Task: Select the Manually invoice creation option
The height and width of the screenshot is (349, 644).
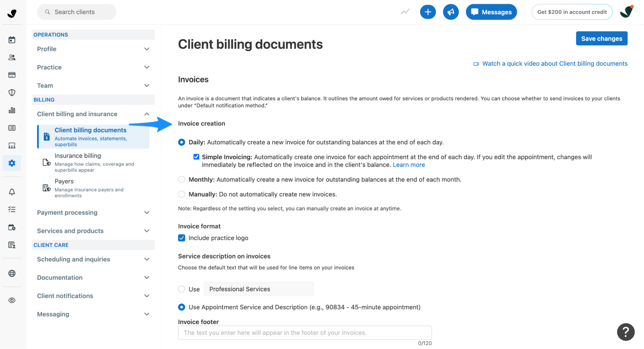Action: point(182,194)
